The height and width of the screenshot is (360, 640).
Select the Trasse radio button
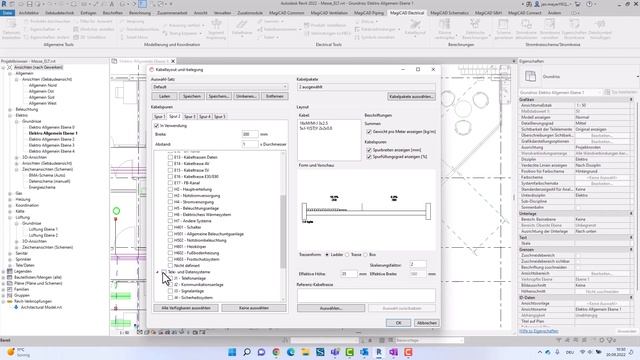click(x=347, y=255)
